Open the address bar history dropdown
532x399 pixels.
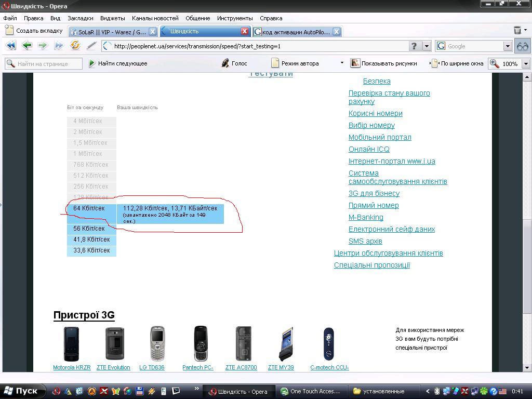pyautogui.click(x=427, y=46)
